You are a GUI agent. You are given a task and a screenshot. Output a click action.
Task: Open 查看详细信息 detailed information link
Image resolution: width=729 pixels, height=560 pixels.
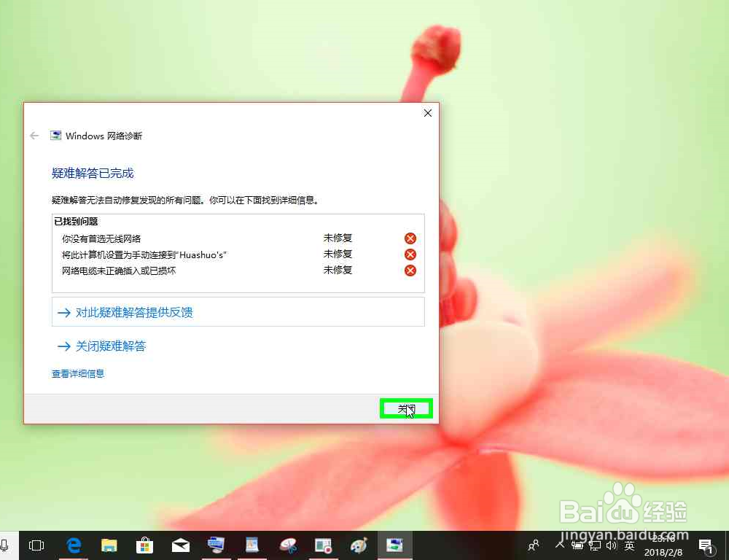tap(77, 373)
